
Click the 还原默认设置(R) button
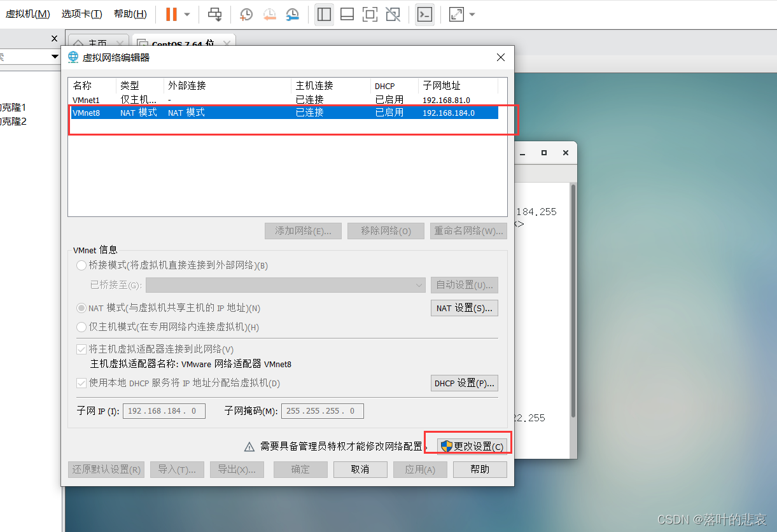pos(106,470)
